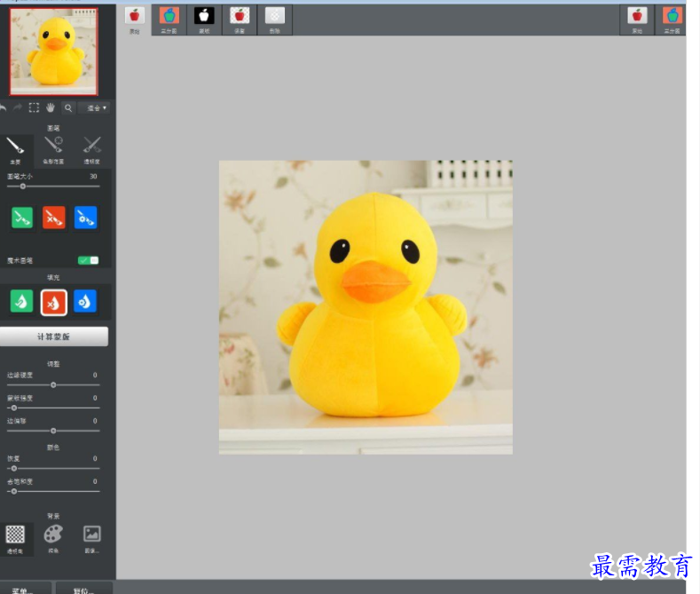Click the Redo arrow icon
Screen dimensions: 700x594
tap(18, 107)
